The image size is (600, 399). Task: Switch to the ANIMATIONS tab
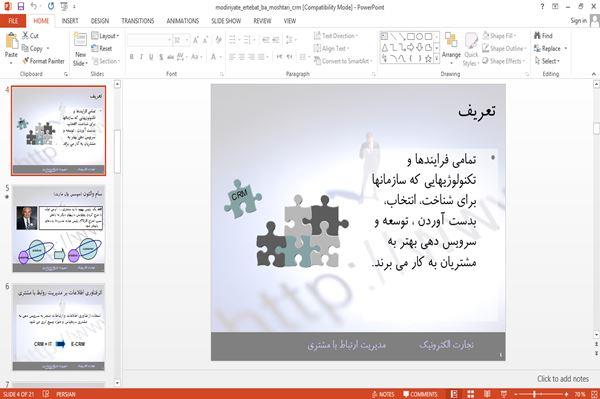[x=183, y=21]
